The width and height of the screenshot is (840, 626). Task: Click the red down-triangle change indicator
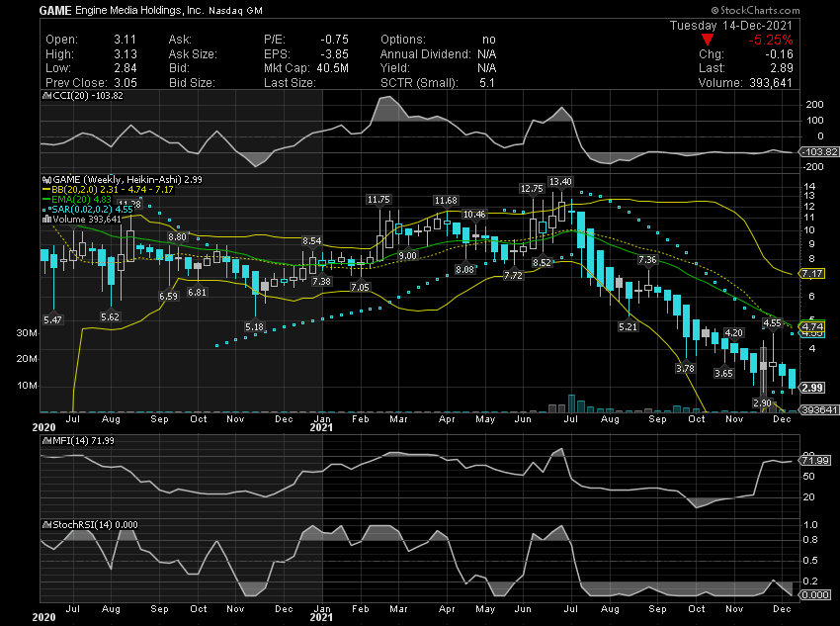tap(708, 40)
